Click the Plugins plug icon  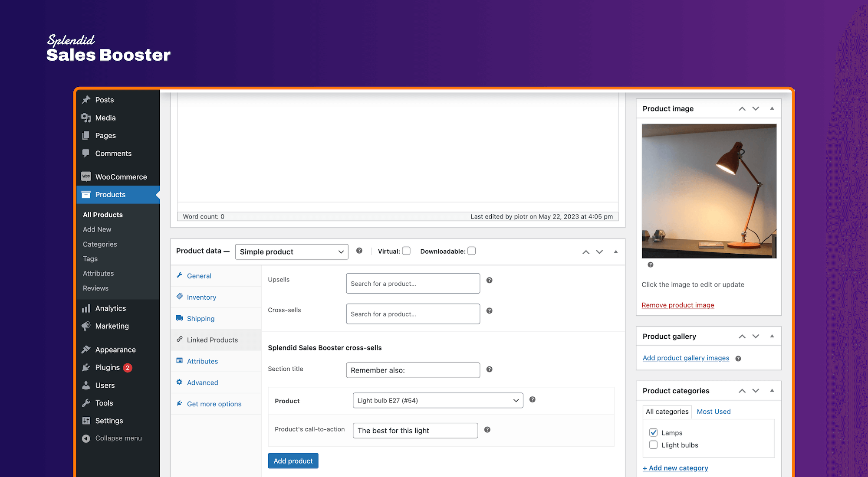tap(86, 367)
